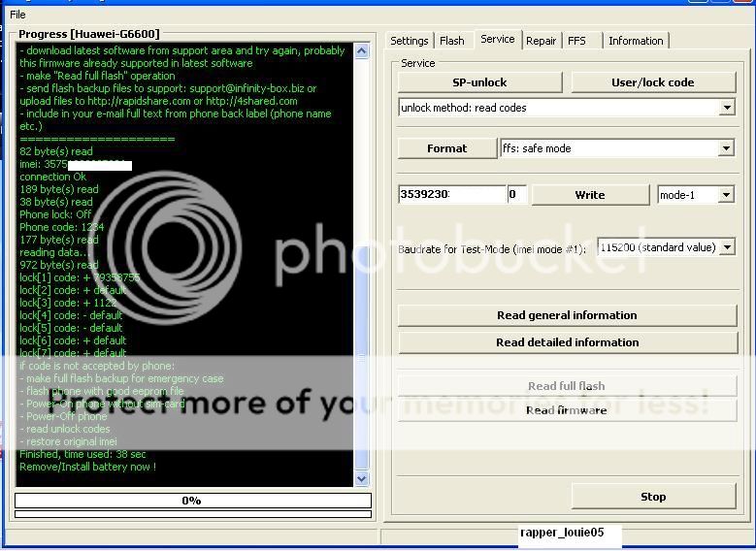Open the FFS tab
This screenshot has height=551, width=756.
tap(576, 41)
